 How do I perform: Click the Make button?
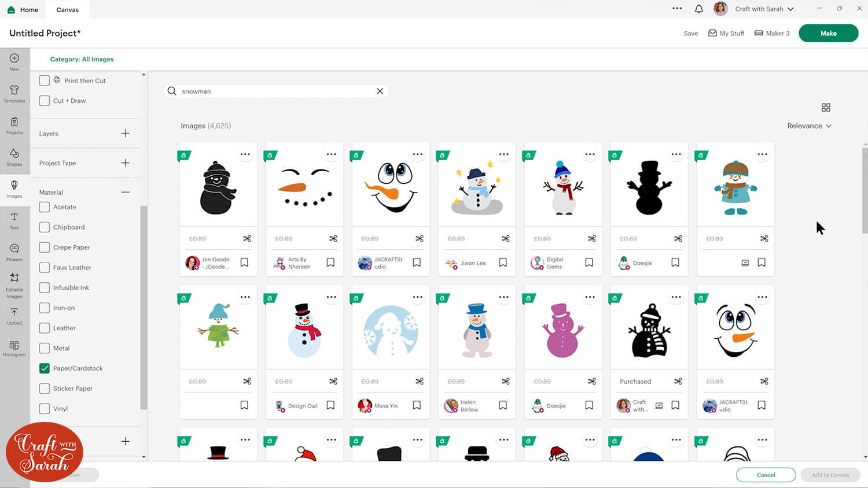(x=828, y=33)
